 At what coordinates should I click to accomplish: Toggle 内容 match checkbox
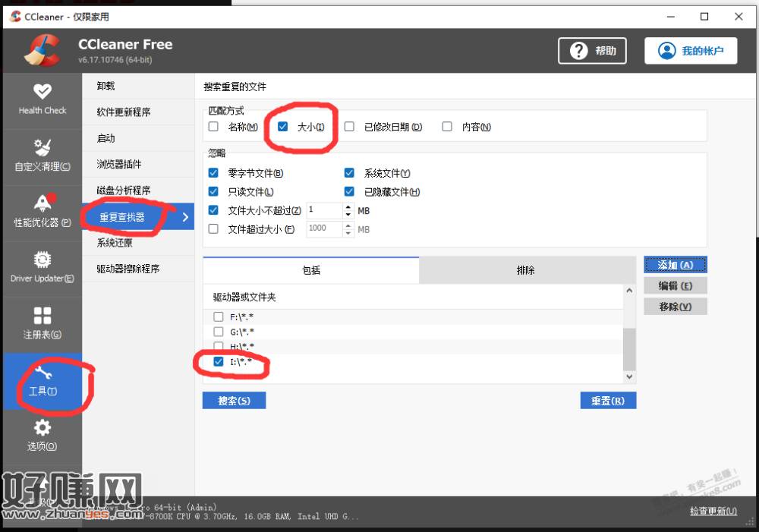(x=447, y=127)
